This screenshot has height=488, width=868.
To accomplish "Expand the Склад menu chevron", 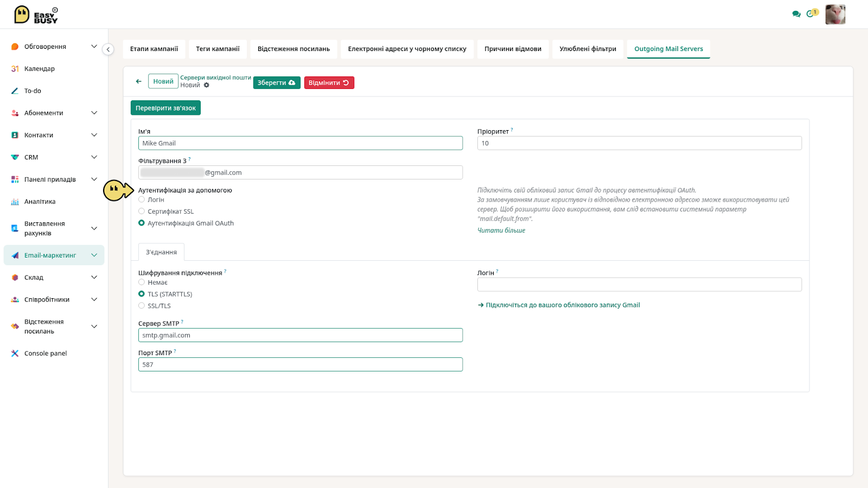I will pos(94,278).
